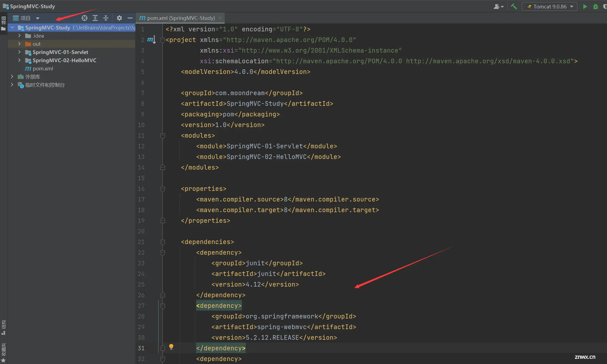Build project with the hammer icon
Screen dimensions: 607x364
pyautogui.click(x=514, y=7)
